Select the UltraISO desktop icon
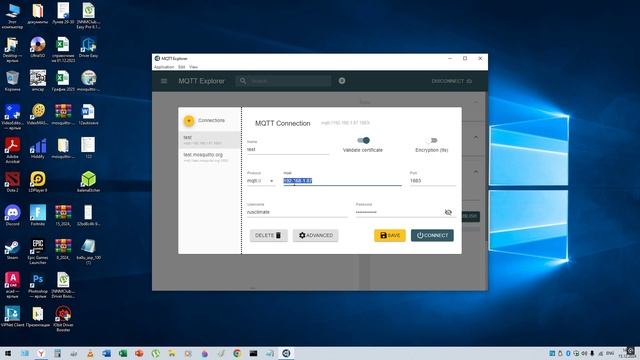The image size is (640, 360). point(38,47)
